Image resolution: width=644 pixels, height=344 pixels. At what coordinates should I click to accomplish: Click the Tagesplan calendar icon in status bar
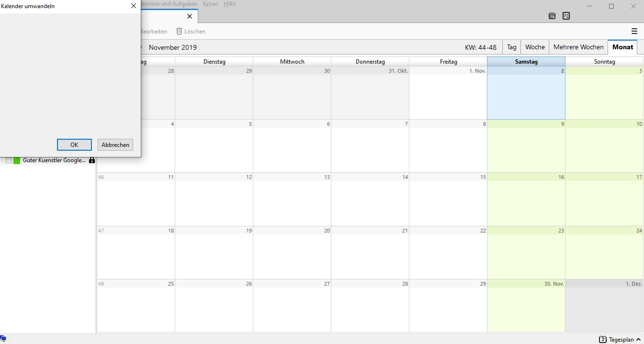click(x=603, y=340)
